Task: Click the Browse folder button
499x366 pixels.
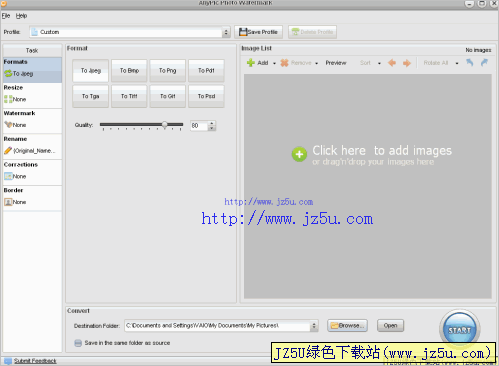Action: pyautogui.click(x=347, y=326)
